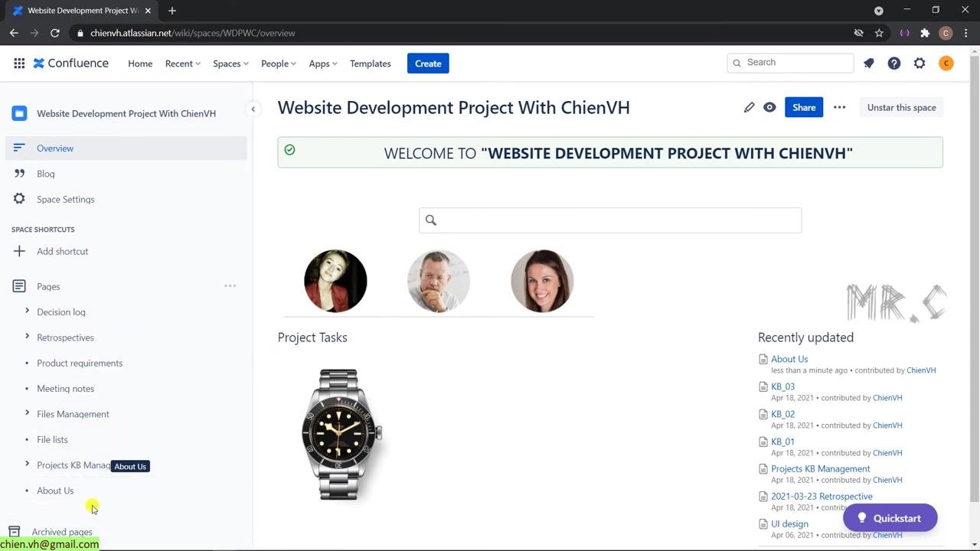This screenshot has height=551, width=980.
Task: Open Product requirements page in tree
Action: tap(80, 363)
